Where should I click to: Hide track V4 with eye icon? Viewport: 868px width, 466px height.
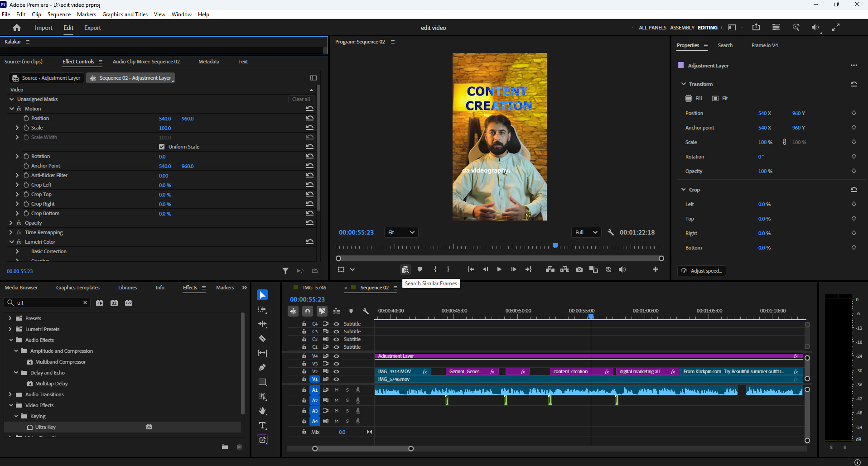coord(337,356)
